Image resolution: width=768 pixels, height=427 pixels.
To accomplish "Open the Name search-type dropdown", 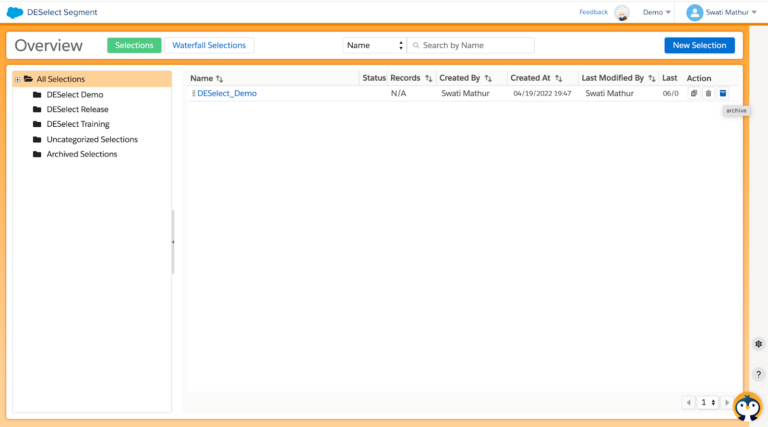I will pyautogui.click(x=374, y=45).
